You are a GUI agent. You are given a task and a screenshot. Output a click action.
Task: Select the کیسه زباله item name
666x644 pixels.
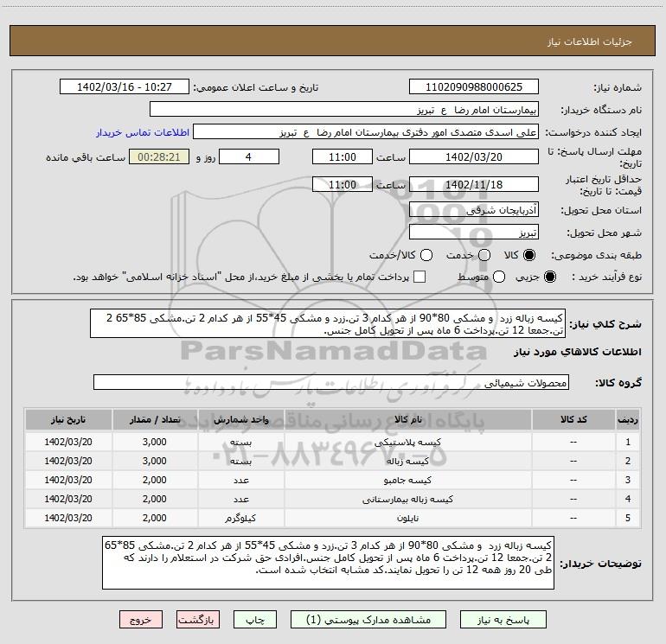click(x=407, y=461)
